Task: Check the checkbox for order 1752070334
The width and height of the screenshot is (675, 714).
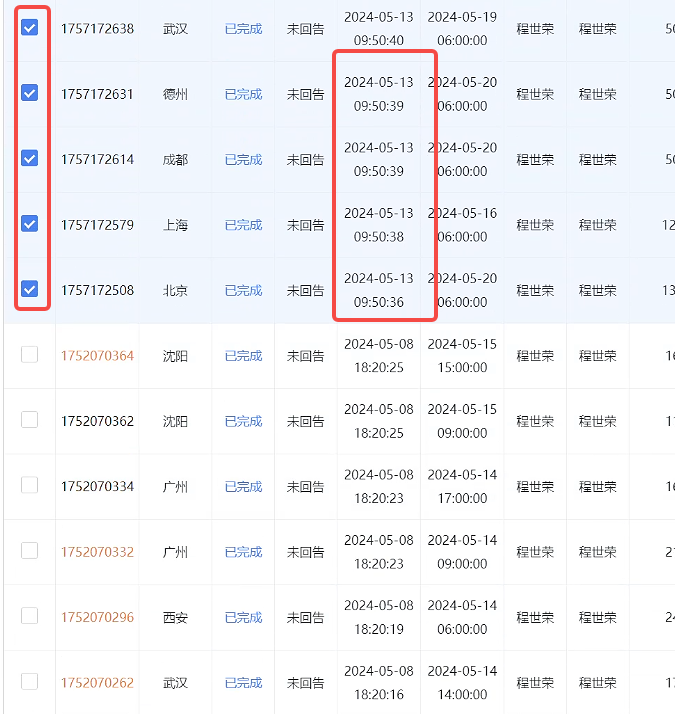Action: 30,485
